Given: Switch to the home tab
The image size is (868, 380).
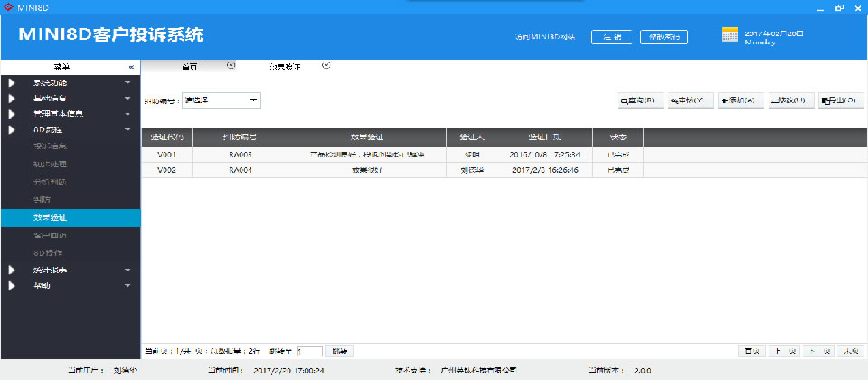Looking at the screenshot, I should pos(189,67).
